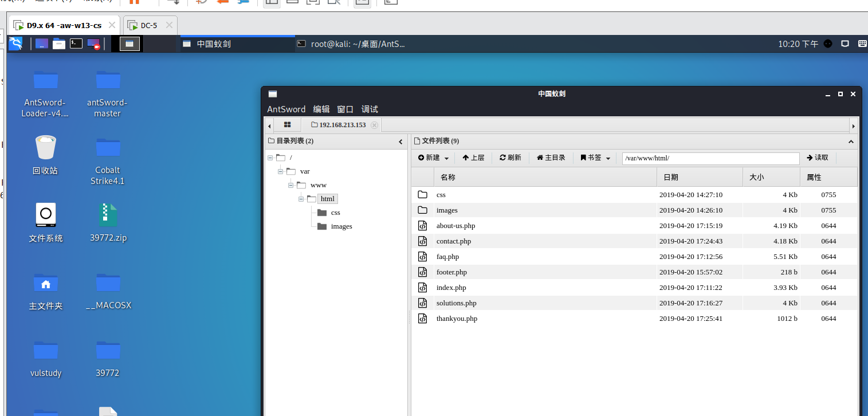Open the 调试 menu
This screenshot has height=416, width=868.
(x=370, y=109)
